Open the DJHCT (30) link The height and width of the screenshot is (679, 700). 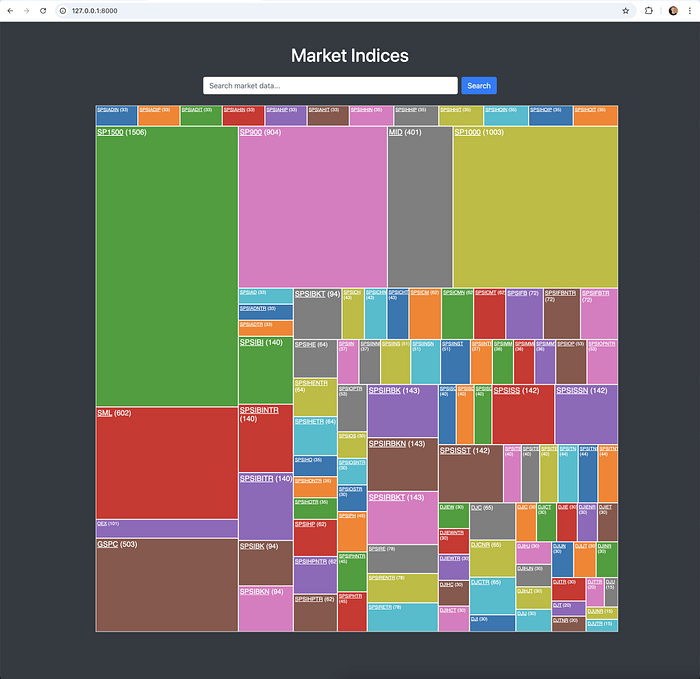448,610
